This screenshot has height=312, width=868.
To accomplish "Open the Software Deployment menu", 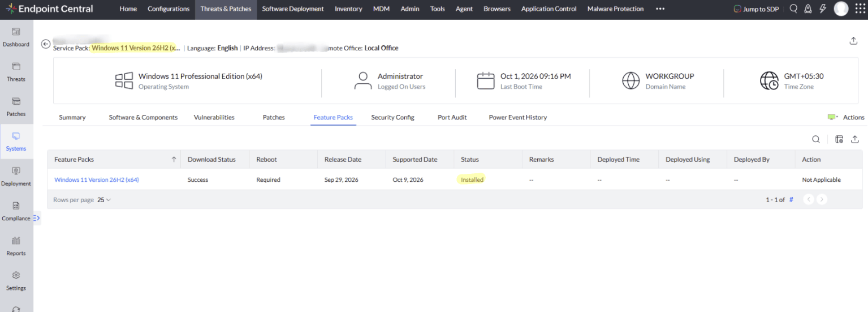I will point(293,8).
